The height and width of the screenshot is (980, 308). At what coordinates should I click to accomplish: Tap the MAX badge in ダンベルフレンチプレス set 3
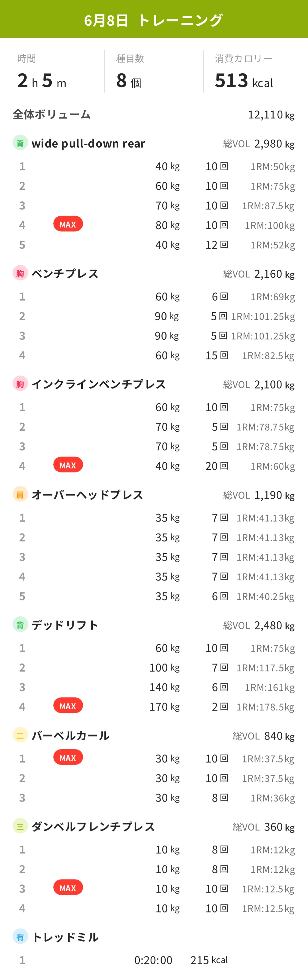(68, 888)
